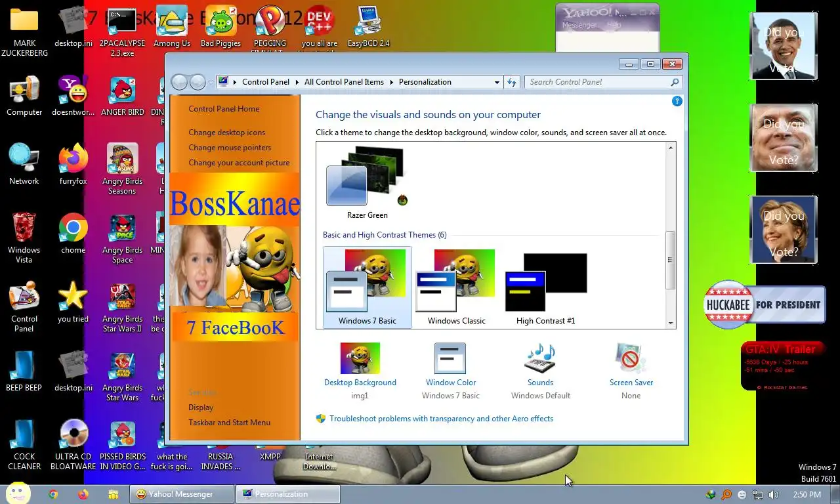840x504 pixels.
Task: Open the network tray icon
Action: coord(758,495)
